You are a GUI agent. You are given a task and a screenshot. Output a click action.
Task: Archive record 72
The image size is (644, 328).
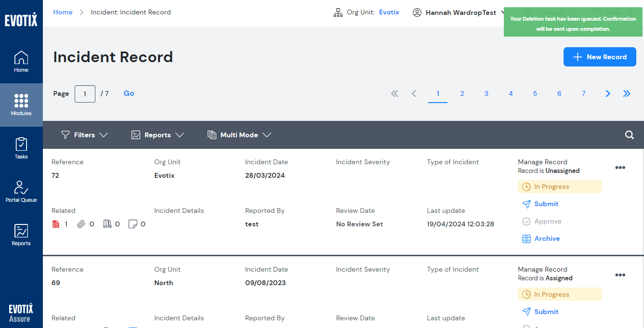tap(546, 238)
